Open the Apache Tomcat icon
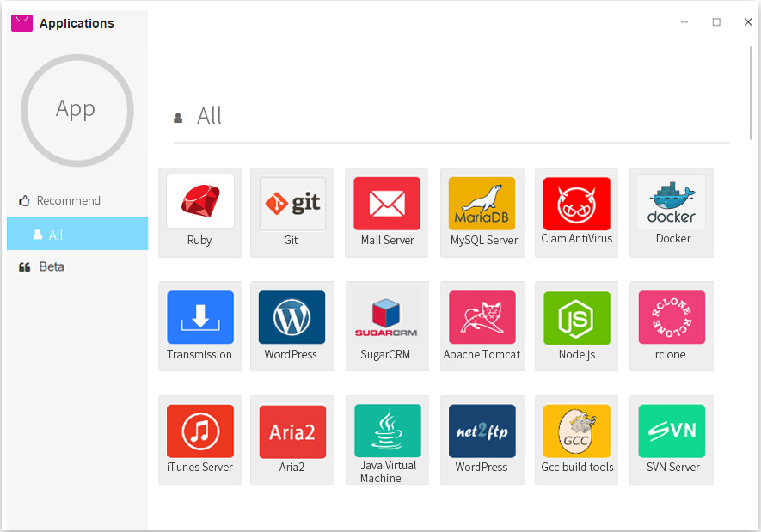Viewport: 761px width, 532px height. tap(482, 317)
